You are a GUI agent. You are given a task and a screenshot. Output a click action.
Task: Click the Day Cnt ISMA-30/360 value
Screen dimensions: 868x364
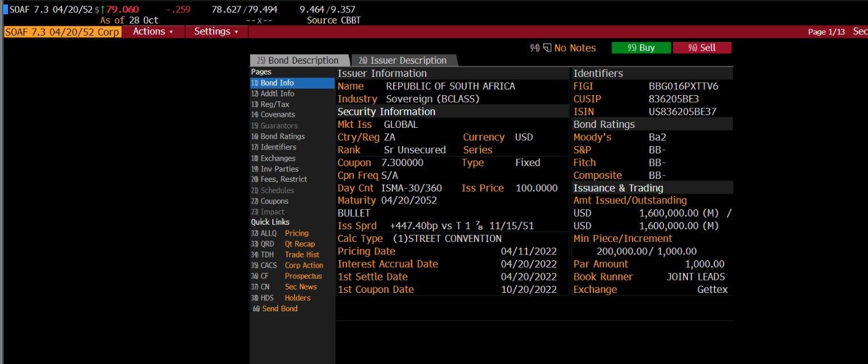[x=411, y=188]
